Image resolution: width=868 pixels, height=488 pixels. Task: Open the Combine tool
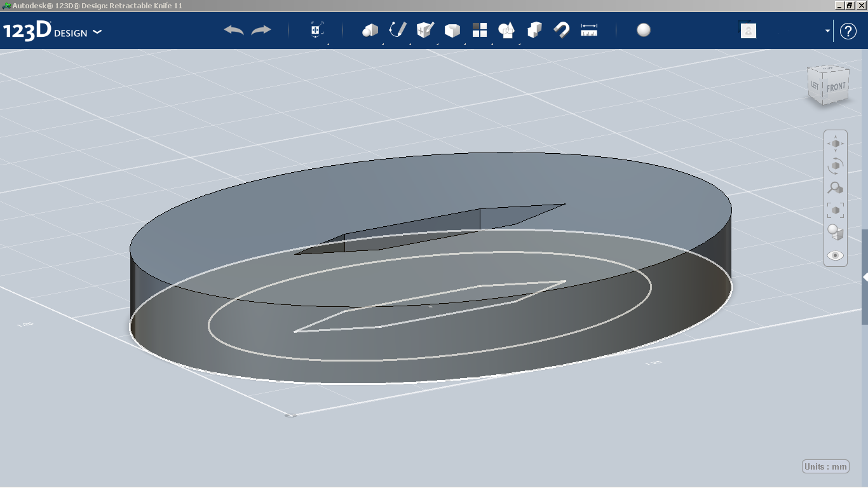click(x=534, y=30)
